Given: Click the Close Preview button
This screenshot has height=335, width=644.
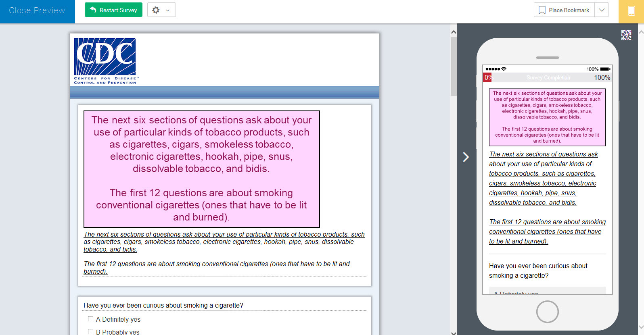Looking at the screenshot, I should pyautogui.click(x=37, y=11).
